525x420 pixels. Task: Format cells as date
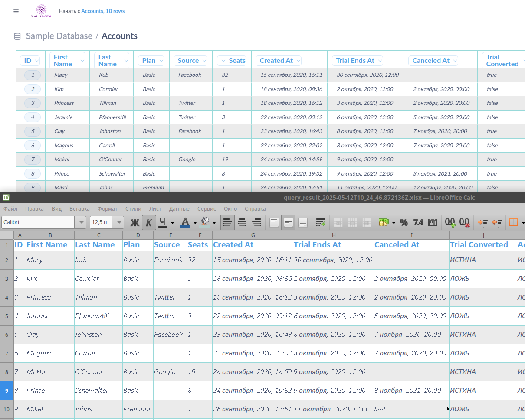433,222
